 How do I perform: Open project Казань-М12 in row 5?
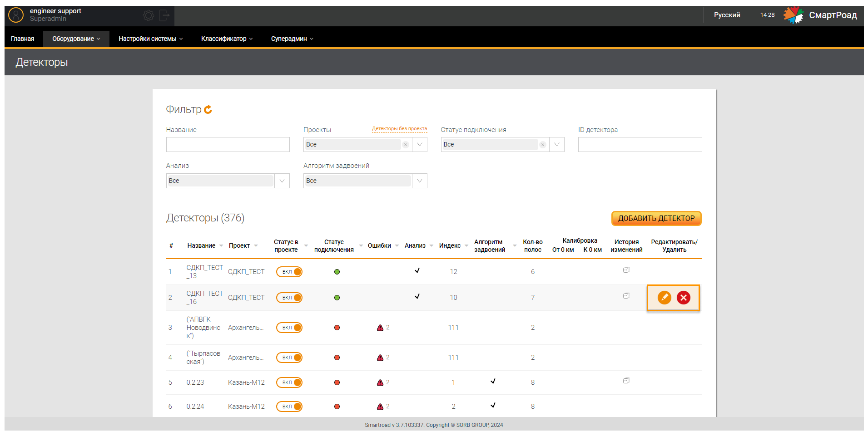coord(246,382)
